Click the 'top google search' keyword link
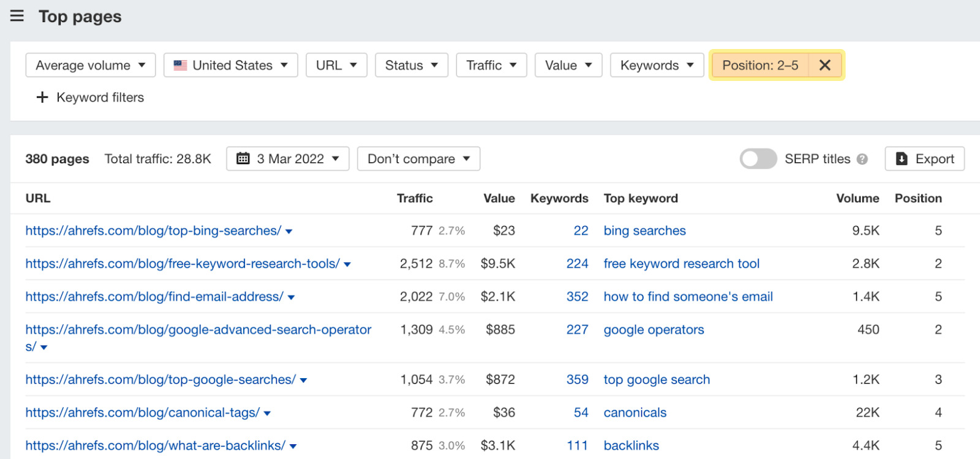The image size is (980, 459). point(657,379)
